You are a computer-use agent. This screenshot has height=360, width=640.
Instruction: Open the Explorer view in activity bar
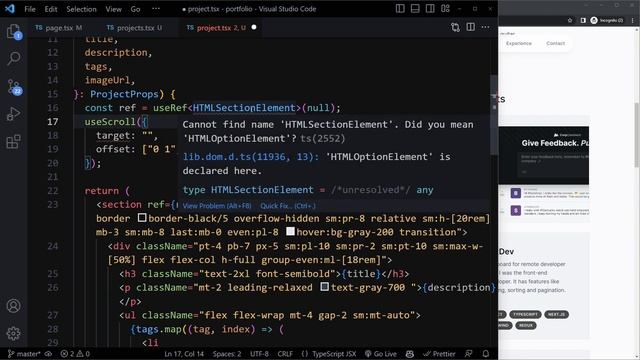13,31
